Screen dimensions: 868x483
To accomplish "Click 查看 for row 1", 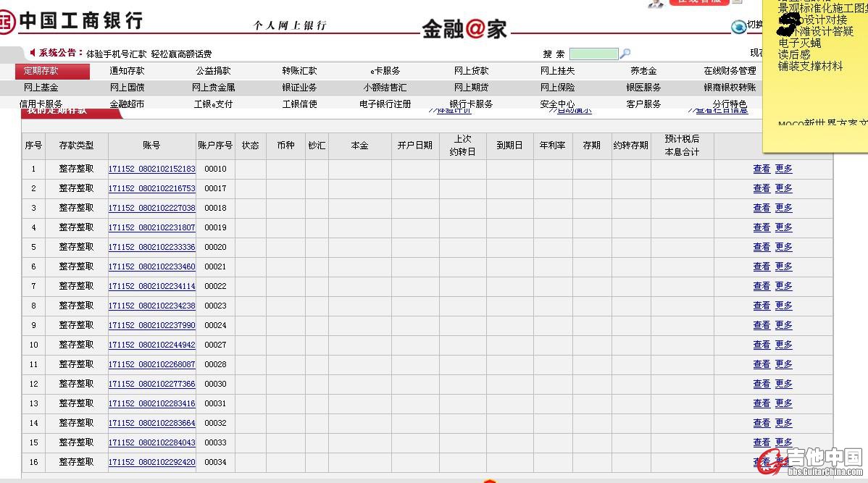I will point(761,169).
